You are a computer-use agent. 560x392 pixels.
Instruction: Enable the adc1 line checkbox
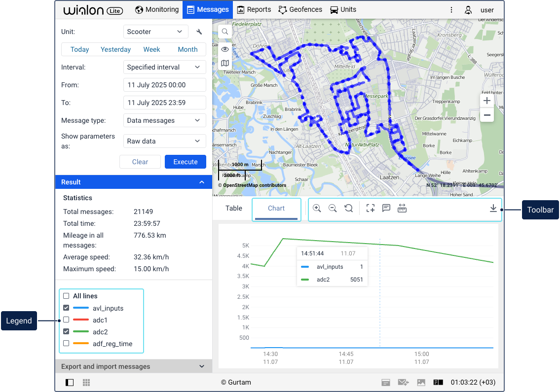pos(66,320)
